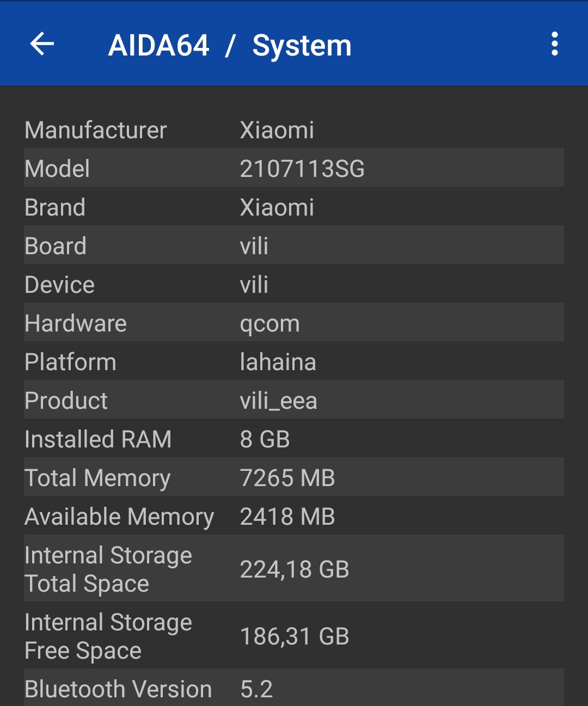This screenshot has width=588, height=706.
Task: Select the Platform lahaina row
Action: pos(294,361)
